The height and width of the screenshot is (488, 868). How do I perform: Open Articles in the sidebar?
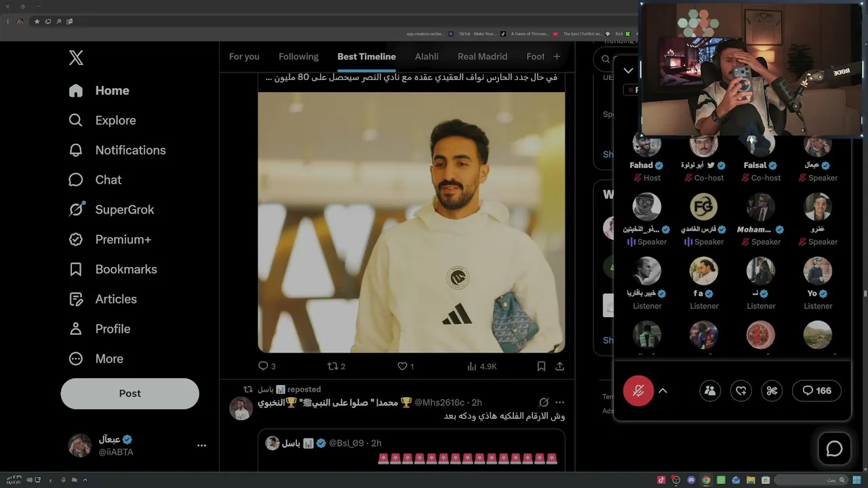pyautogui.click(x=102, y=299)
